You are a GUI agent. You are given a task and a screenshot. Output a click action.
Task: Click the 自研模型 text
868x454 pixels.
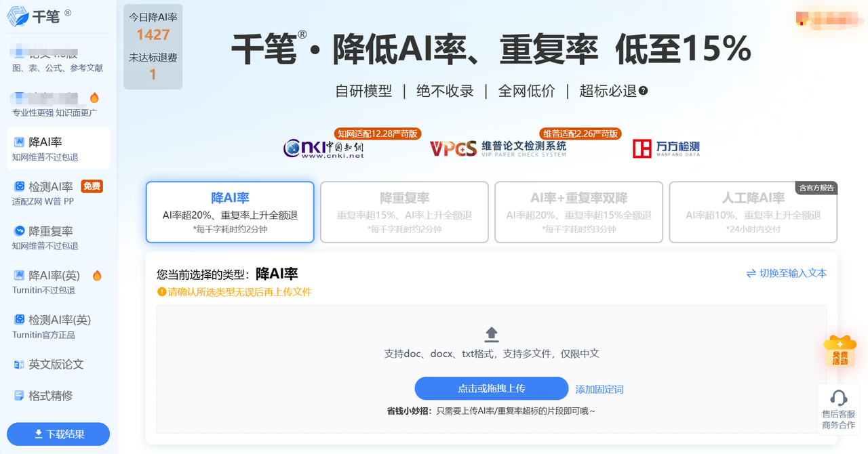pyautogui.click(x=363, y=91)
